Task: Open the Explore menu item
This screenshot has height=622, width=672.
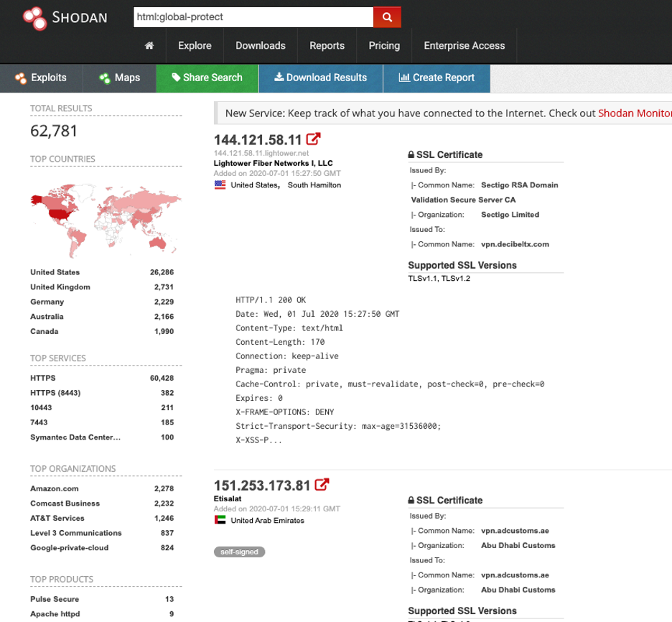Action: tap(195, 45)
